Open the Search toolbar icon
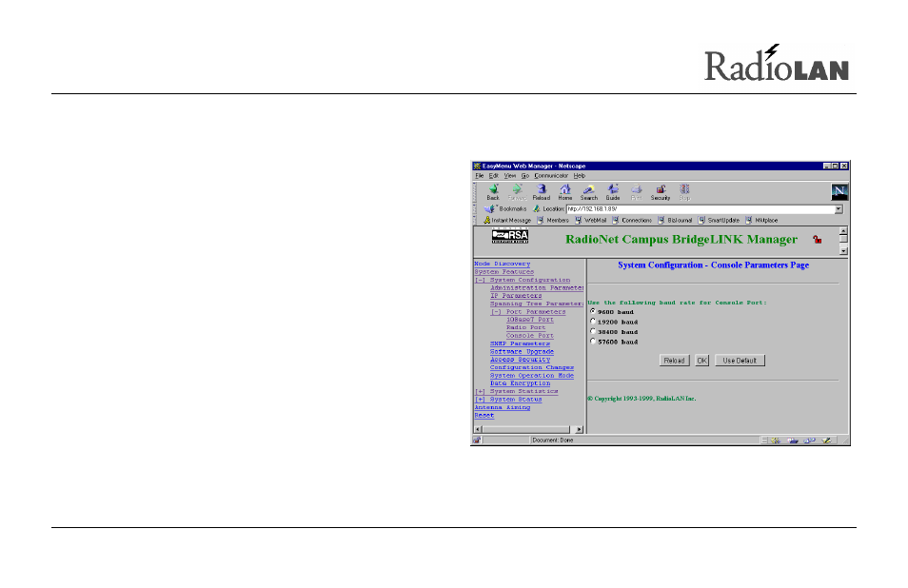The height and width of the screenshot is (588, 908). click(589, 192)
